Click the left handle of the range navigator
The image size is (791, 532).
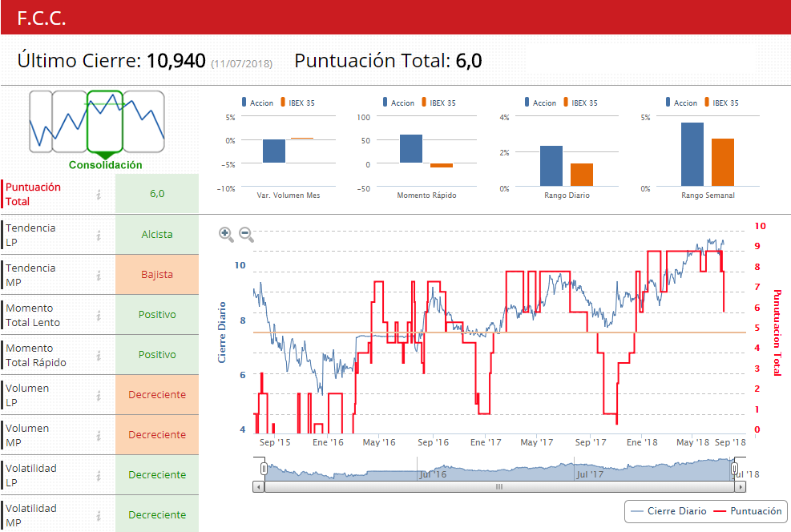click(264, 469)
